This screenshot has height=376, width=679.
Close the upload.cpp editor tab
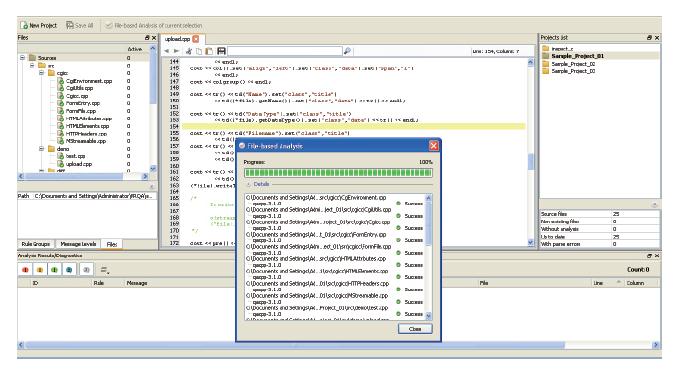click(x=196, y=39)
